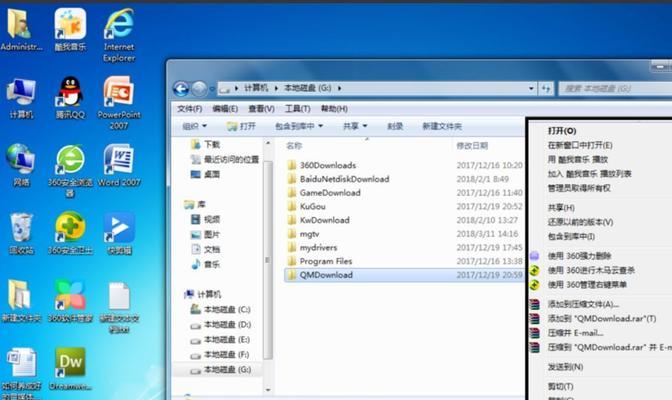
Task: Click the 新建文件夹 toolbar button
Action: [442, 126]
